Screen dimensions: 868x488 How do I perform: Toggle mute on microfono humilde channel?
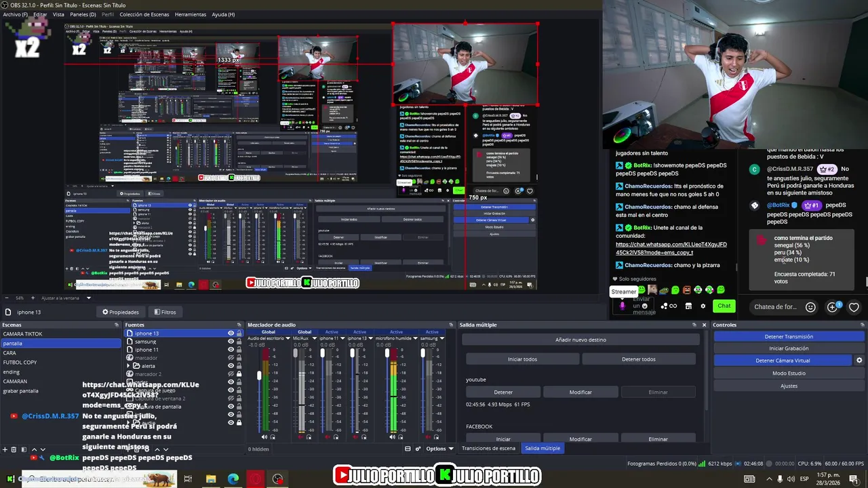[392, 437]
